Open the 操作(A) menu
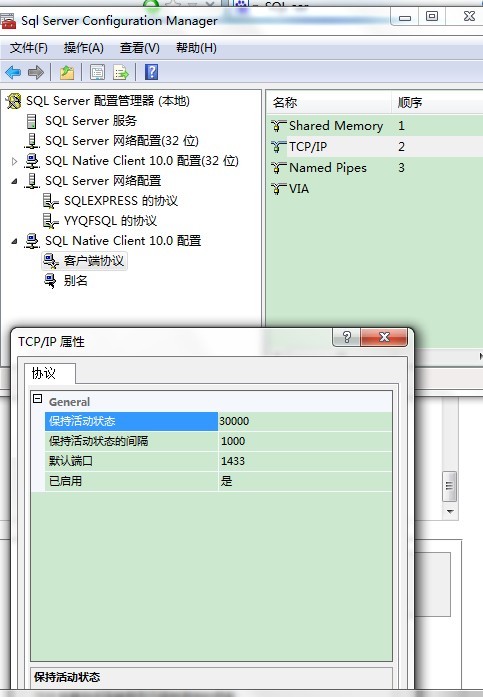The height and width of the screenshot is (697, 483). 84,48
